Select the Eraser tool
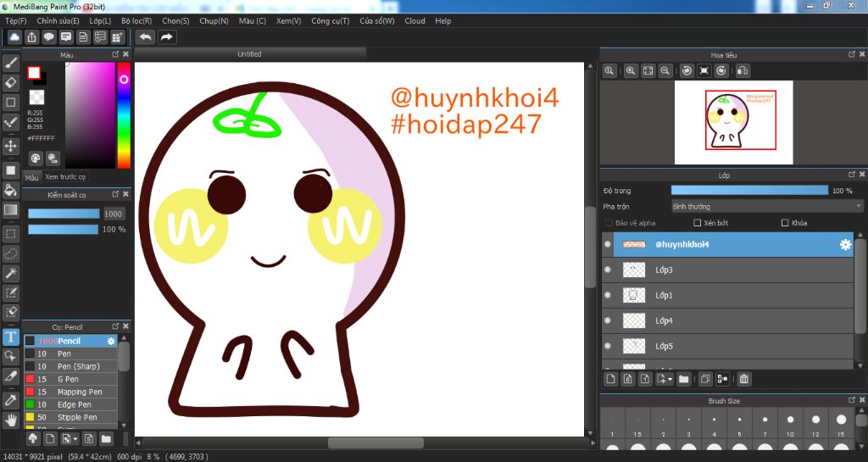868x462 pixels. tap(10, 83)
